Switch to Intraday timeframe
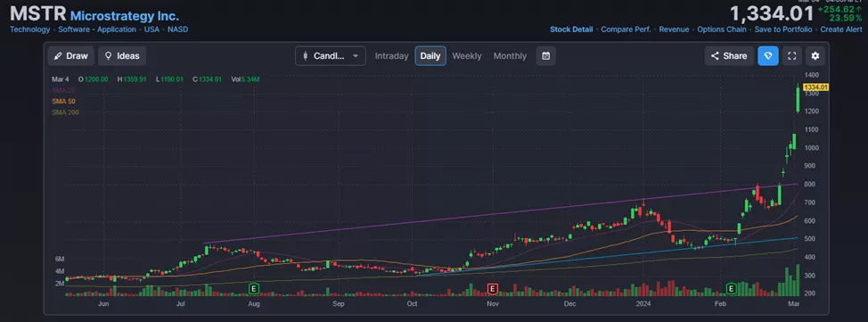868x322 pixels. pyautogui.click(x=391, y=56)
